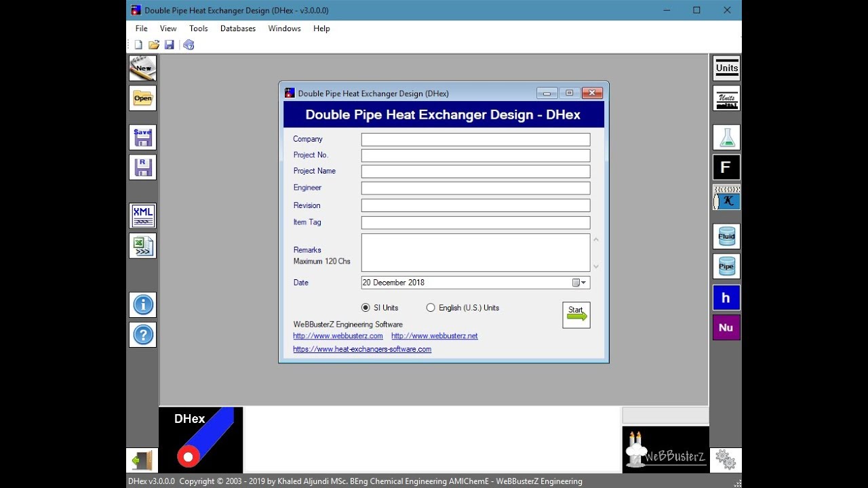Click the new document toolbar icon
This screenshot has height=488, width=868.
139,45
